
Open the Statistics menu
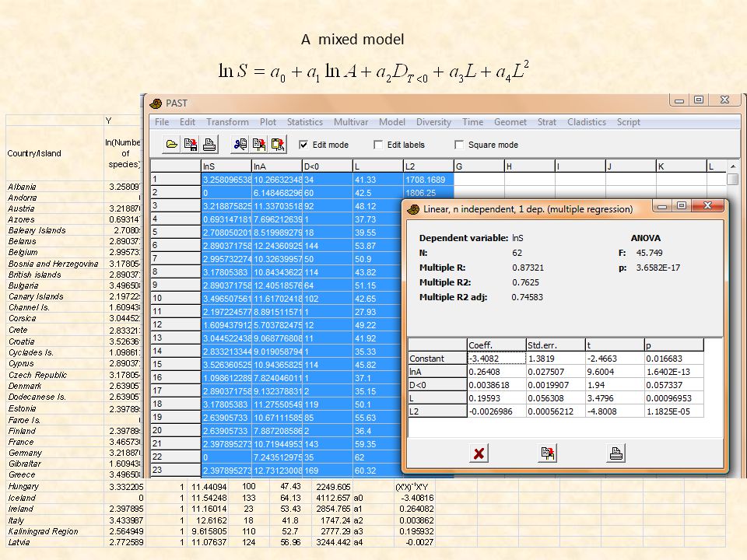(x=304, y=122)
